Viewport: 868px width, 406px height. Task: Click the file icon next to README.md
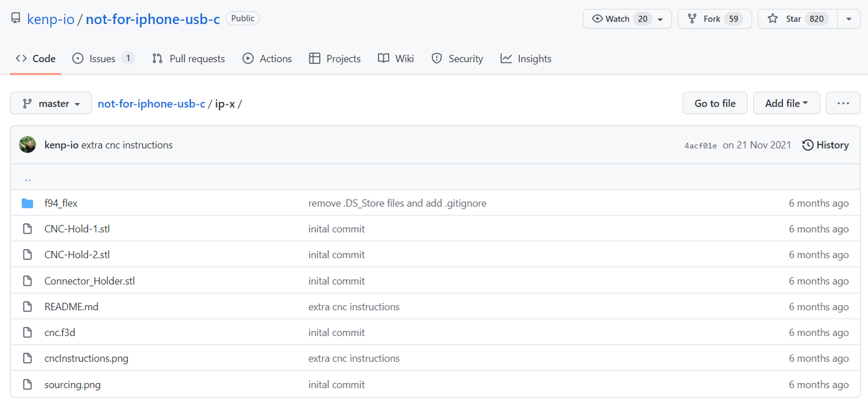click(x=27, y=307)
